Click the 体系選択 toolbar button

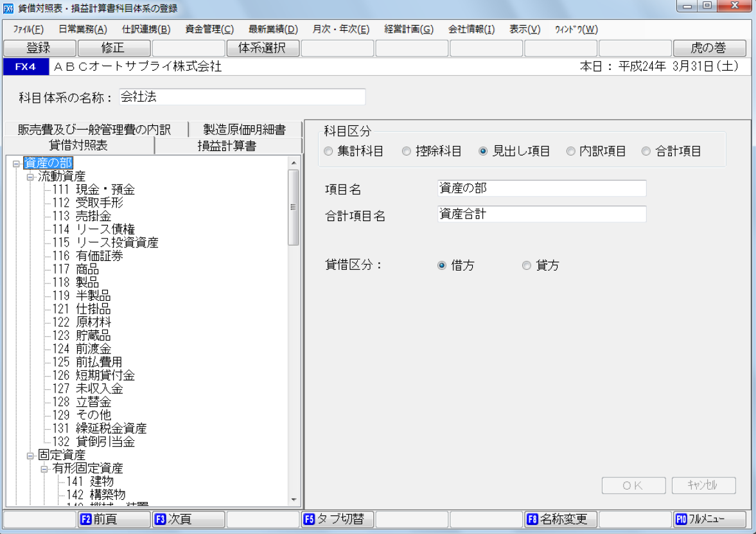point(263,48)
